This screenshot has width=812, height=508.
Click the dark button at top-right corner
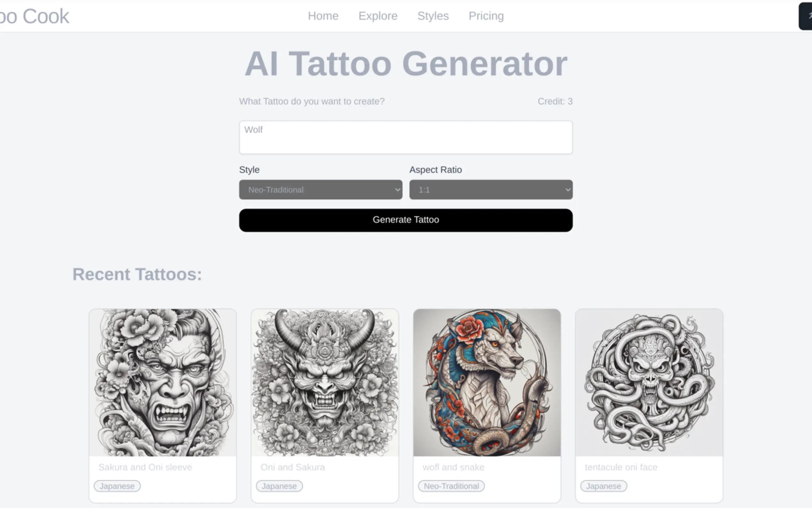(805, 16)
